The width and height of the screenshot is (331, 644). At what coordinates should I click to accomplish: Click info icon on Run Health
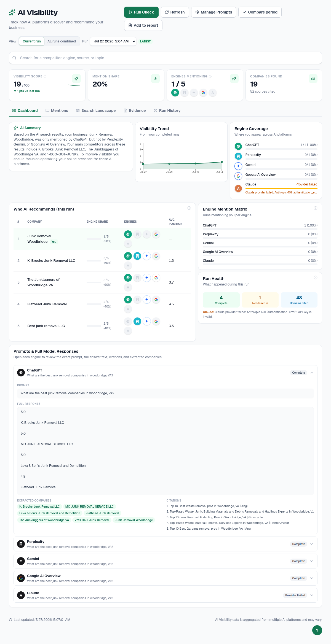coord(316,277)
